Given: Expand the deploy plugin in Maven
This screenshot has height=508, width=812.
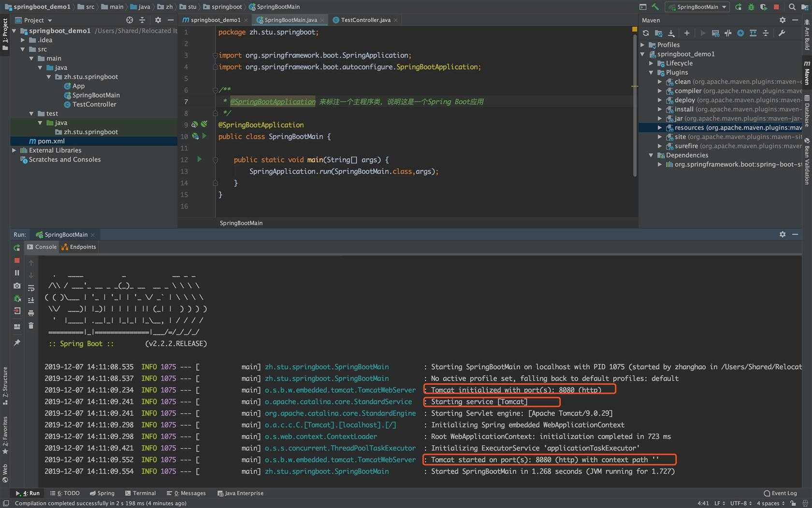Looking at the screenshot, I should point(660,100).
